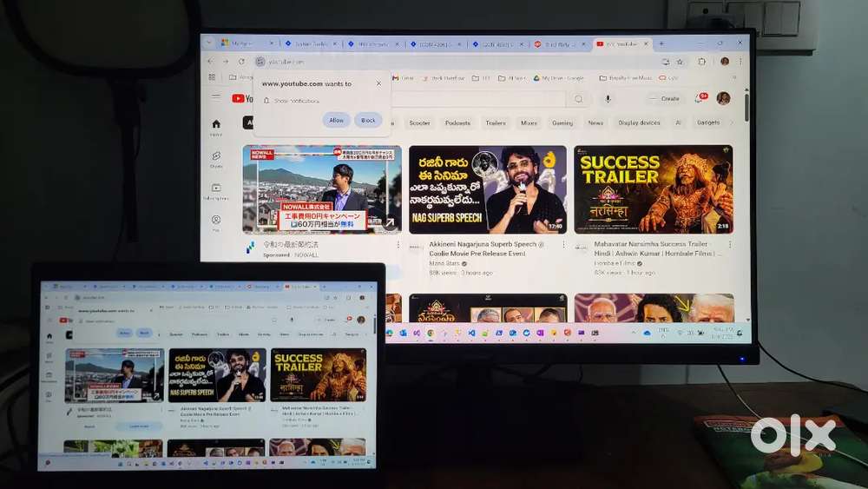
Task: Open the Success Trailer video thumbnail on large monitor
Action: pyautogui.click(x=653, y=189)
